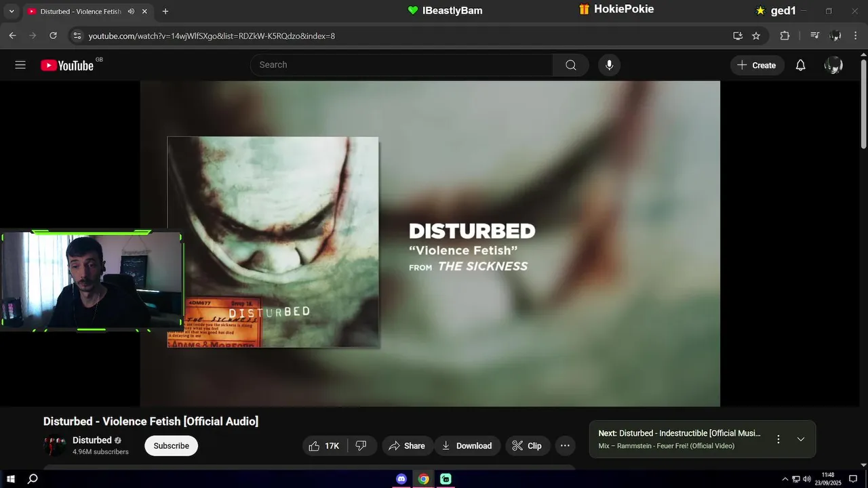868x488 pixels.
Task: Go to the YouTube home logo
Action: (67, 65)
